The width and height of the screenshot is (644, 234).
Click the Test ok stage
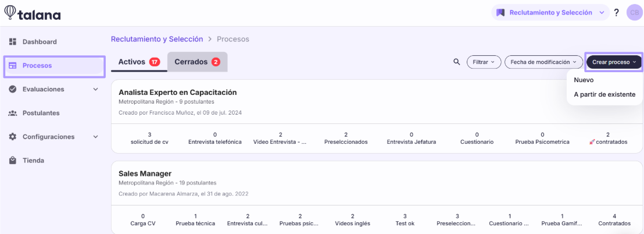(405, 219)
